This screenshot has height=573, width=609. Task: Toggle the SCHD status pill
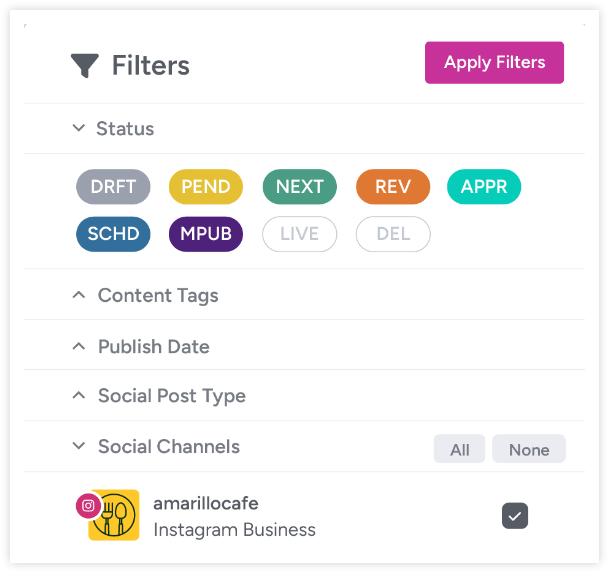[113, 234]
